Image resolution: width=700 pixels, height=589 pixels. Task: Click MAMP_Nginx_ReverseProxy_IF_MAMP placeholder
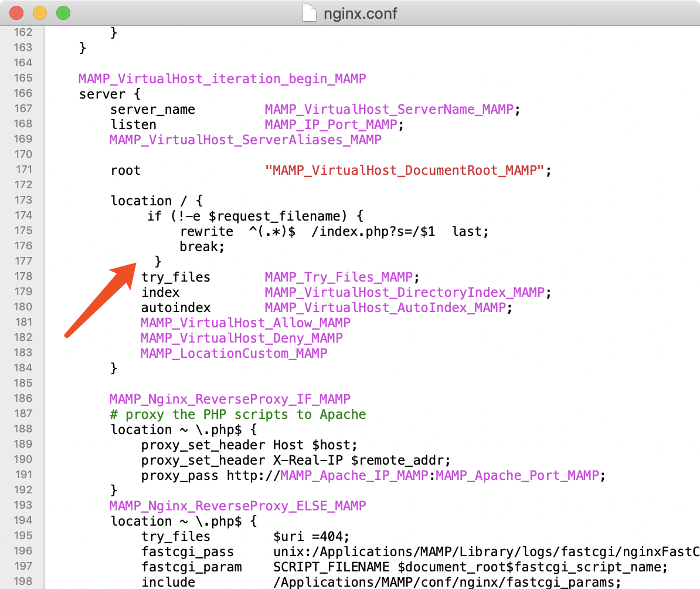[230, 399]
